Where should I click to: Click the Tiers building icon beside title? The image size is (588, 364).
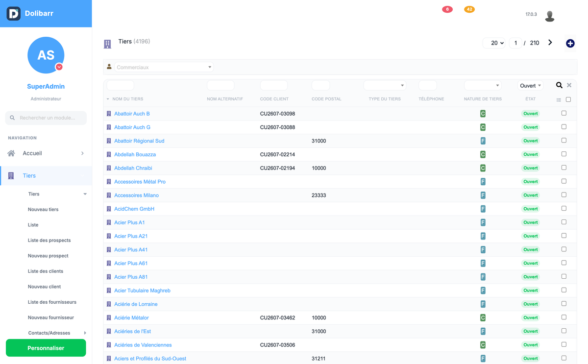click(107, 44)
